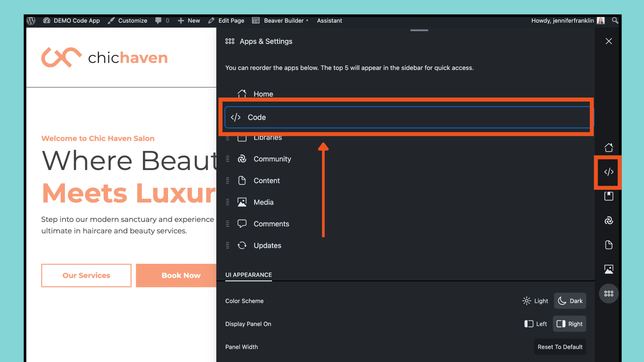Image resolution: width=644 pixels, height=362 pixels.
Task: Click the Our Services button
Action: click(86, 276)
